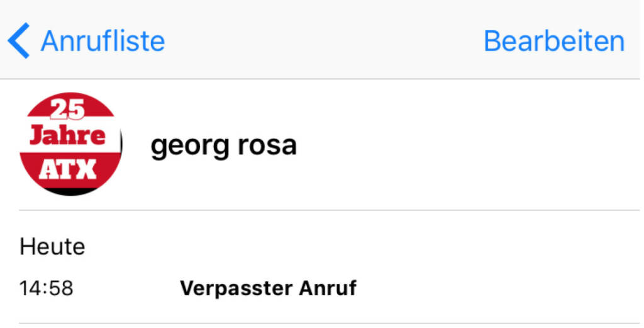Tap the ATX text in the avatar

coord(68,169)
